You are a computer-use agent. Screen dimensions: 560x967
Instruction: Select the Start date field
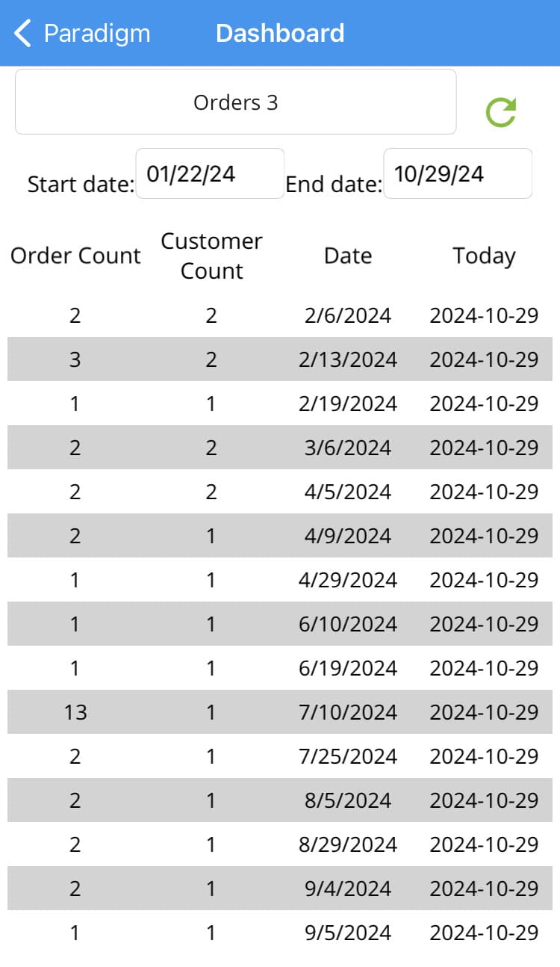(x=210, y=173)
